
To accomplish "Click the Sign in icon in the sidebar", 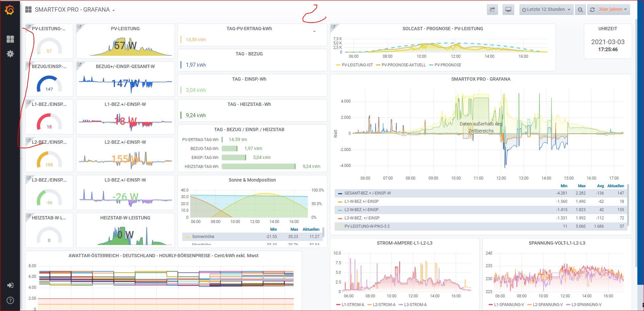I will tap(10, 285).
